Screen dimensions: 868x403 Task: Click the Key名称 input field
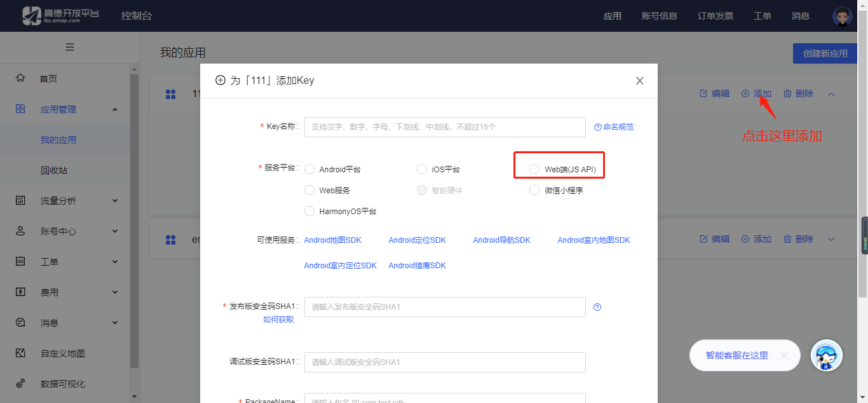(445, 127)
